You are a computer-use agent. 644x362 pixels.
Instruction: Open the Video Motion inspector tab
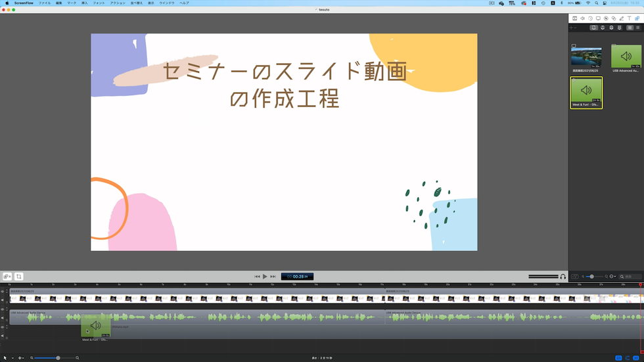point(590,18)
